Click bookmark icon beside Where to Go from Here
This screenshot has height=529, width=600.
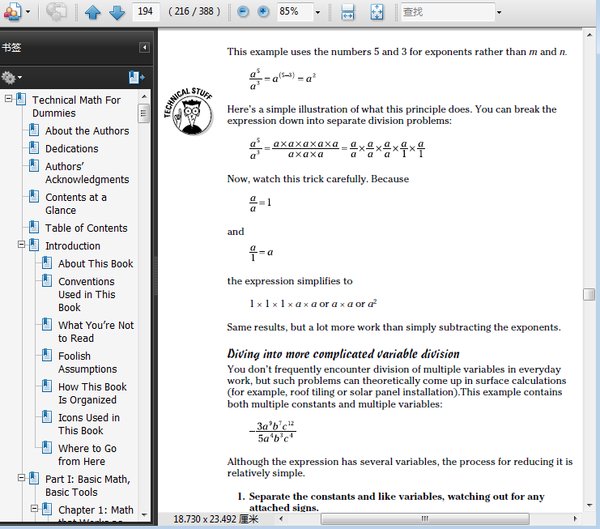coord(47,447)
